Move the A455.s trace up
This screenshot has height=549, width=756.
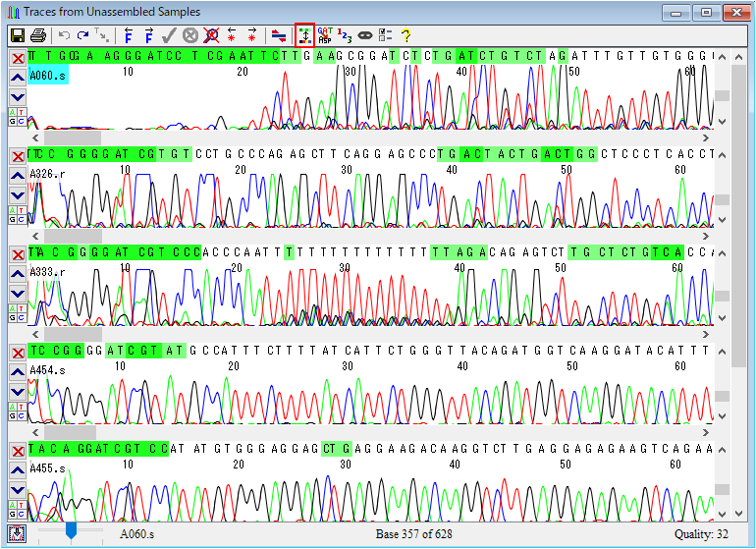(x=18, y=470)
